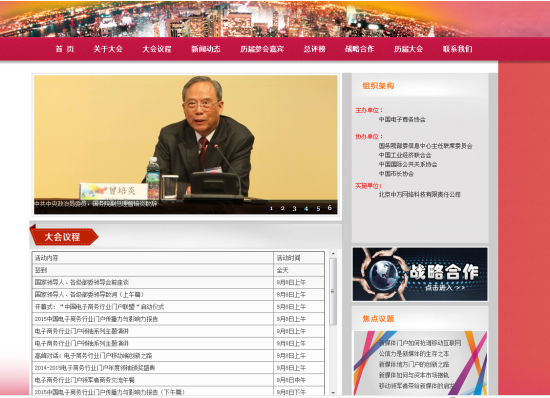Open 历届参会嘉宾 navigation link
Viewport: 550px width, 398px height.
tap(262, 49)
